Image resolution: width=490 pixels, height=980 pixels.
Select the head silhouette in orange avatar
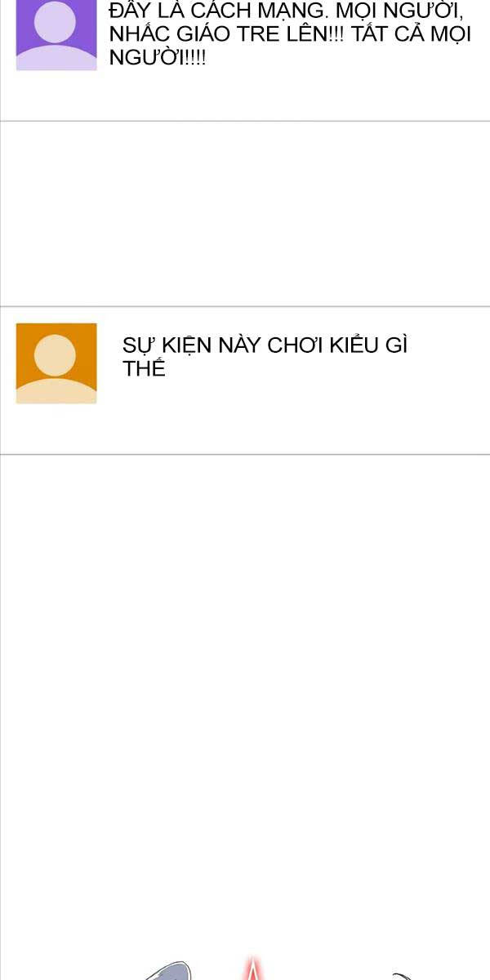tap(56, 355)
